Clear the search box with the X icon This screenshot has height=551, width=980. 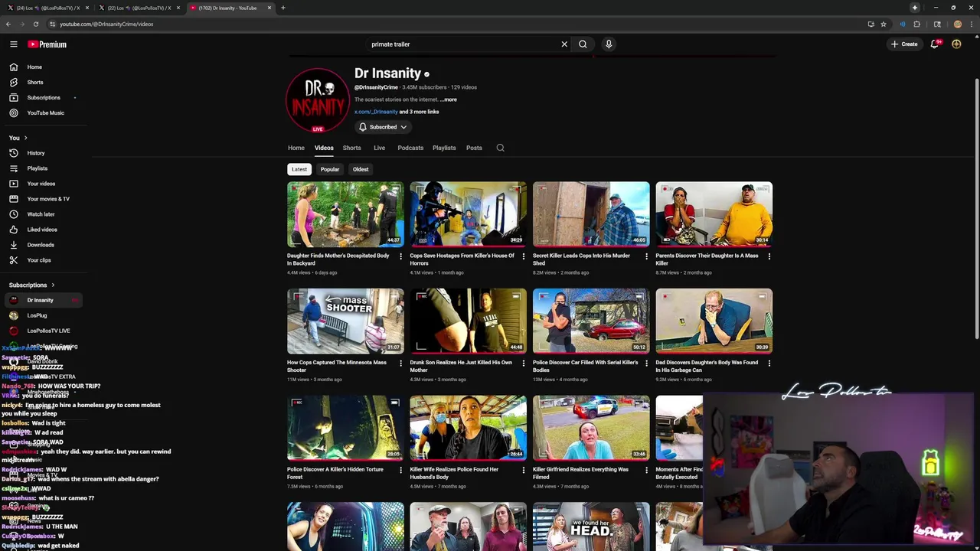564,44
